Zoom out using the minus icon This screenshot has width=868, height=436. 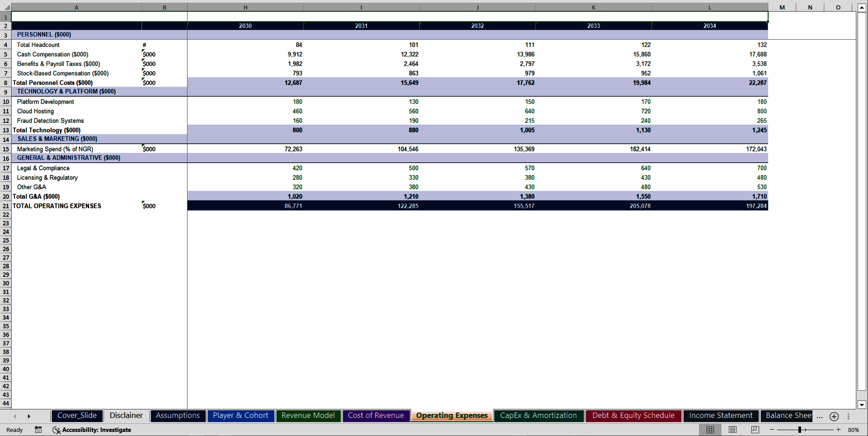771,430
